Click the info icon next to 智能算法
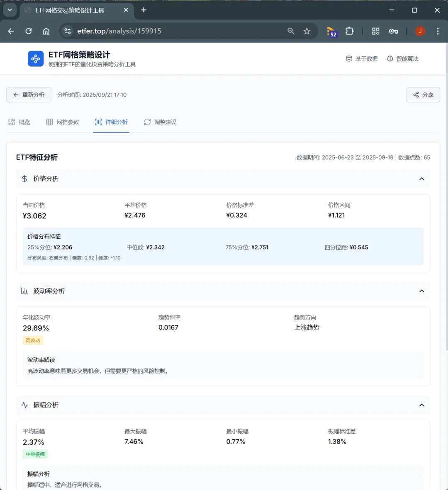The image size is (448, 490). pyautogui.click(x=389, y=58)
